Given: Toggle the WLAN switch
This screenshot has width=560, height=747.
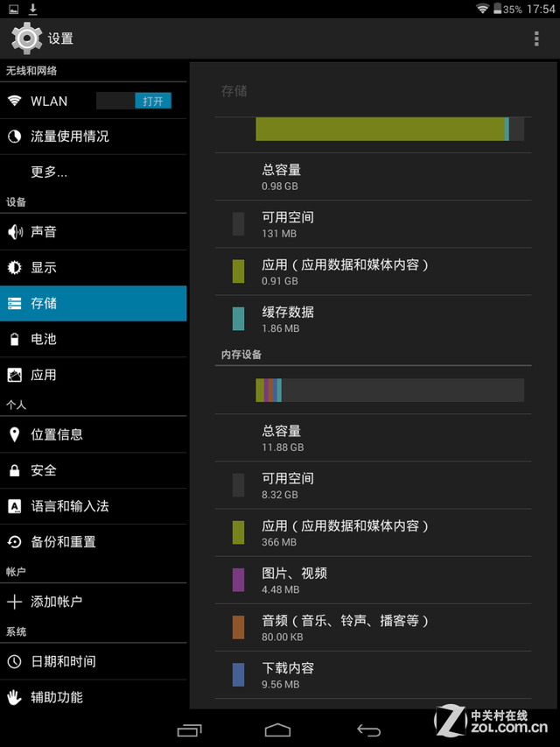Looking at the screenshot, I should pyautogui.click(x=134, y=101).
